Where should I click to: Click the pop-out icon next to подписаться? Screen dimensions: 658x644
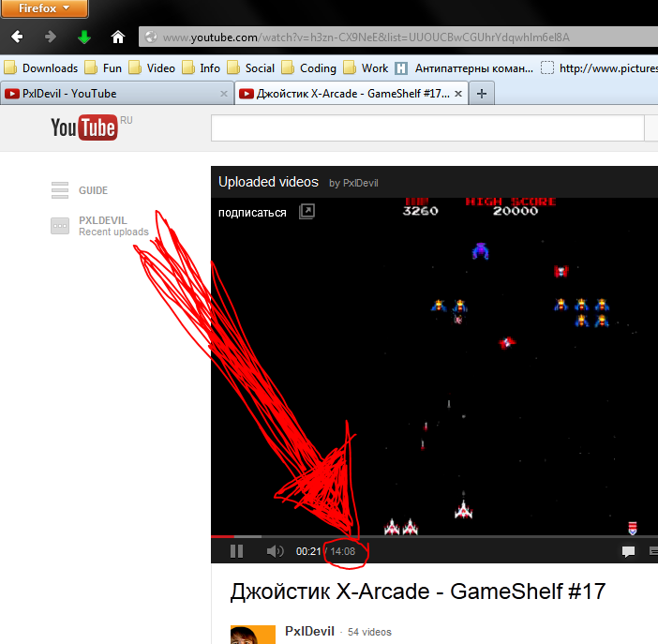pos(307,211)
